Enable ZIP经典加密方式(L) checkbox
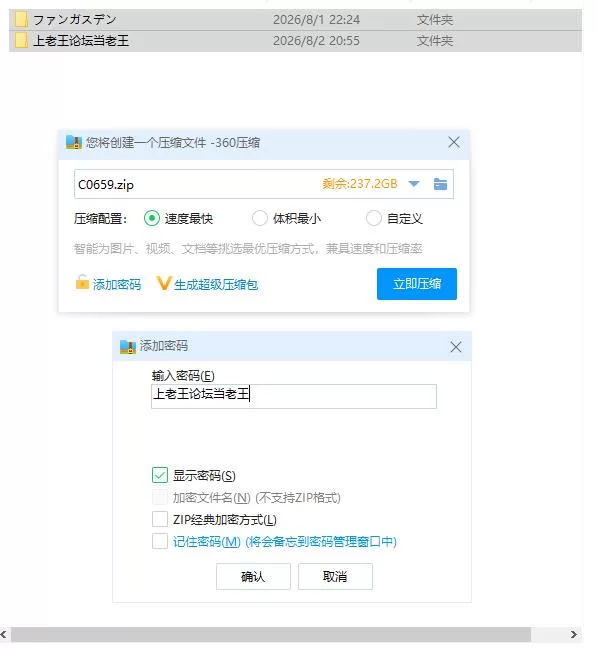Screen dimensions: 598x649 tap(160, 519)
